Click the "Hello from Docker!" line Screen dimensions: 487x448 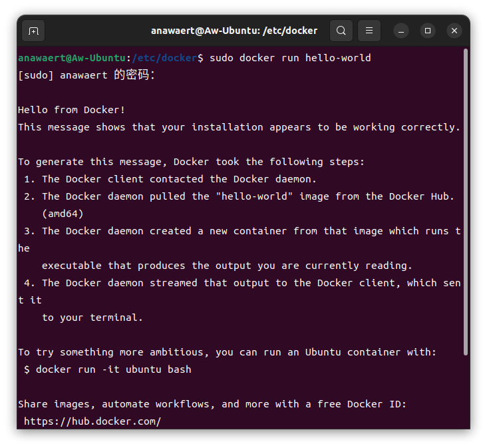coord(72,110)
